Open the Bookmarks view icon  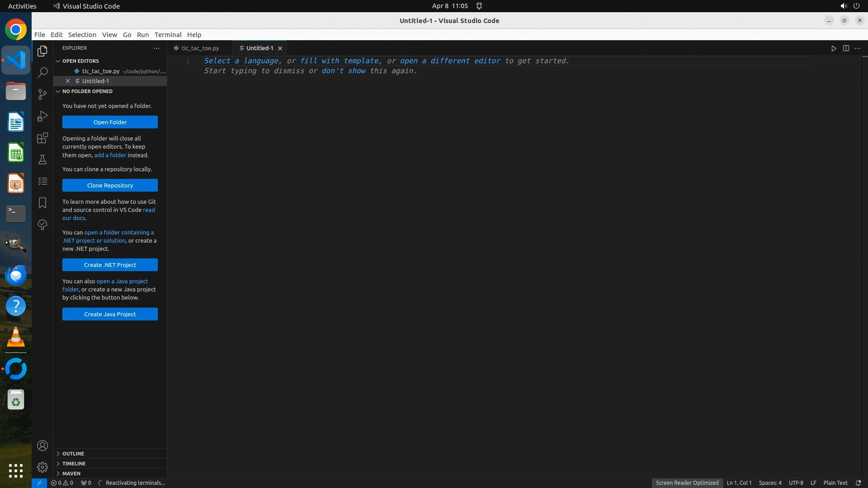(42, 203)
